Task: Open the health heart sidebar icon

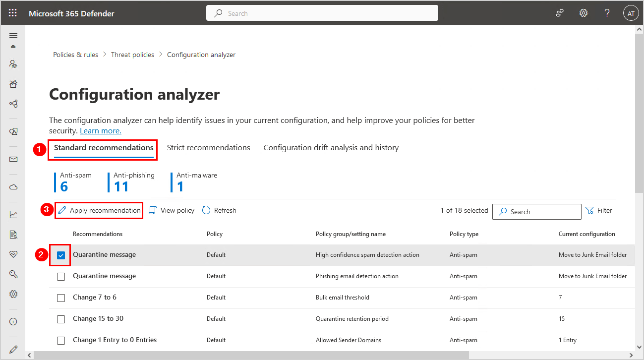Action: click(13, 254)
